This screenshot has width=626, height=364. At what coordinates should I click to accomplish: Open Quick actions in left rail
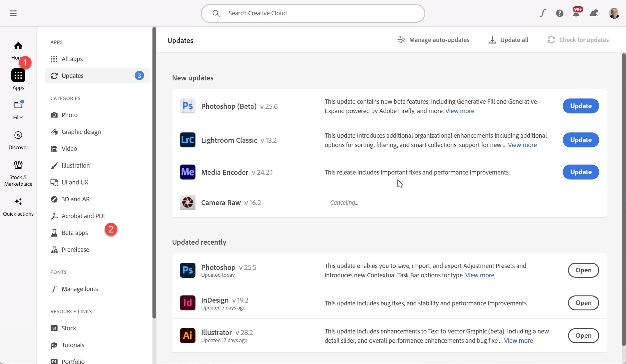pyautogui.click(x=18, y=206)
